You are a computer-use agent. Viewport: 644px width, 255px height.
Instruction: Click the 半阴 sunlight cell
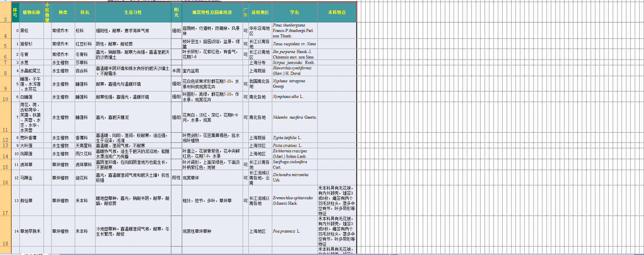pyautogui.click(x=176, y=71)
